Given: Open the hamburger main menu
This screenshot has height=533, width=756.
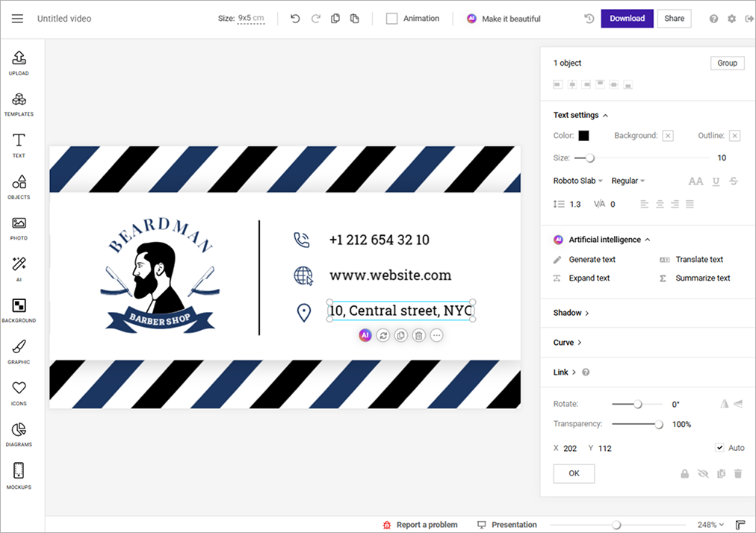Looking at the screenshot, I should pos(17,19).
